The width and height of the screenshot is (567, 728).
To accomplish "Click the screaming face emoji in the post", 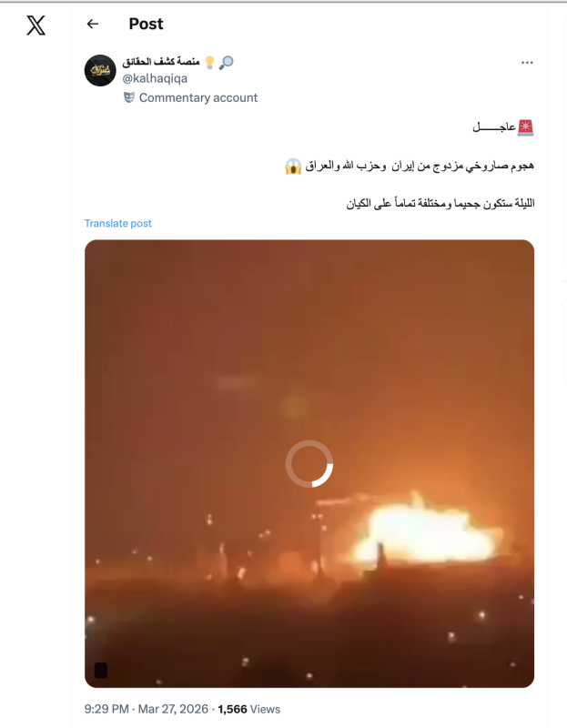I will [293, 167].
